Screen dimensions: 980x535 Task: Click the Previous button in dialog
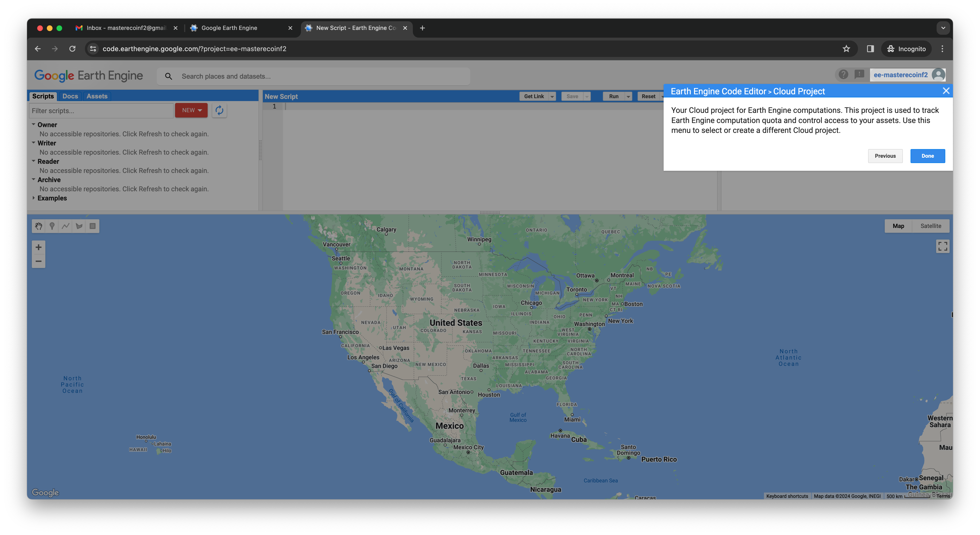click(885, 156)
